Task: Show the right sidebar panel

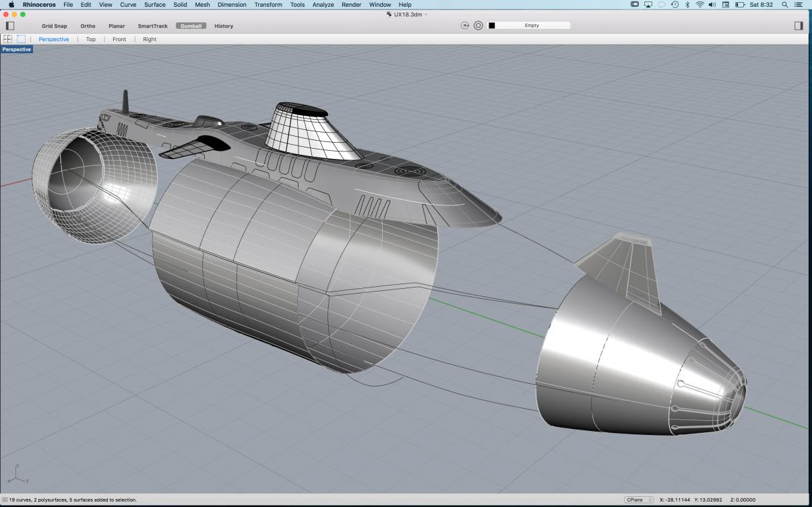Action: click(x=799, y=26)
